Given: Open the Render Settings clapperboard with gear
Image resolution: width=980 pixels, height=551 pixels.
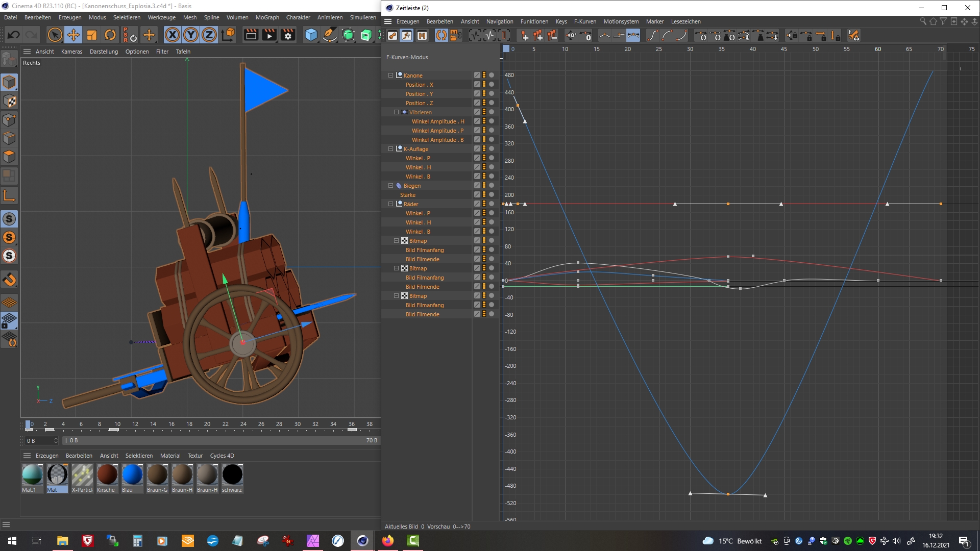Looking at the screenshot, I should click(x=288, y=35).
